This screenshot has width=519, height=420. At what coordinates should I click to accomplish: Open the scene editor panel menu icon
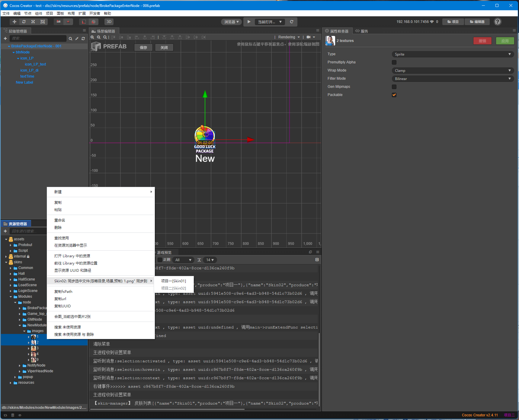(x=318, y=30)
